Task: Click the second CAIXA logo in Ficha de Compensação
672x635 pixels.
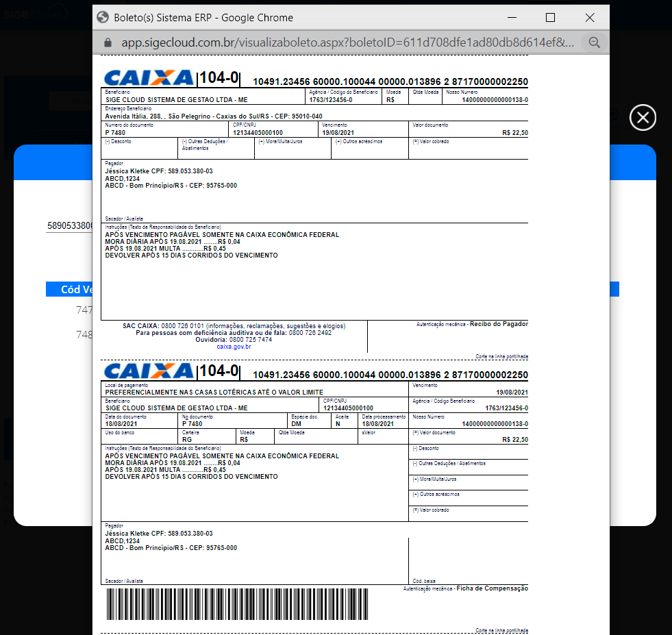Action: pyautogui.click(x=149, y=371)
